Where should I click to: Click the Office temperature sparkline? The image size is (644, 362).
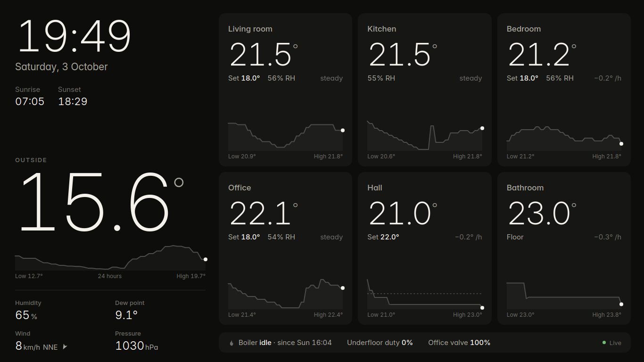(286, 294)
